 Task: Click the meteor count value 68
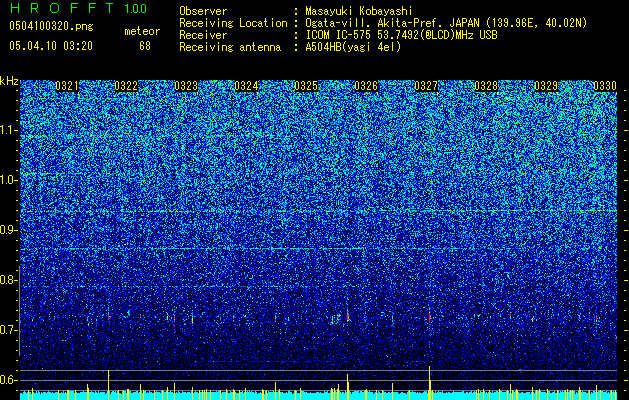tap(145, 46)
